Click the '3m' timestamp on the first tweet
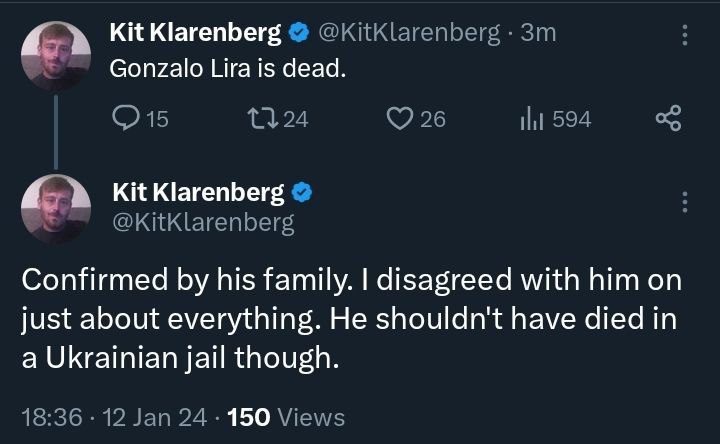 tap(538, 33)
